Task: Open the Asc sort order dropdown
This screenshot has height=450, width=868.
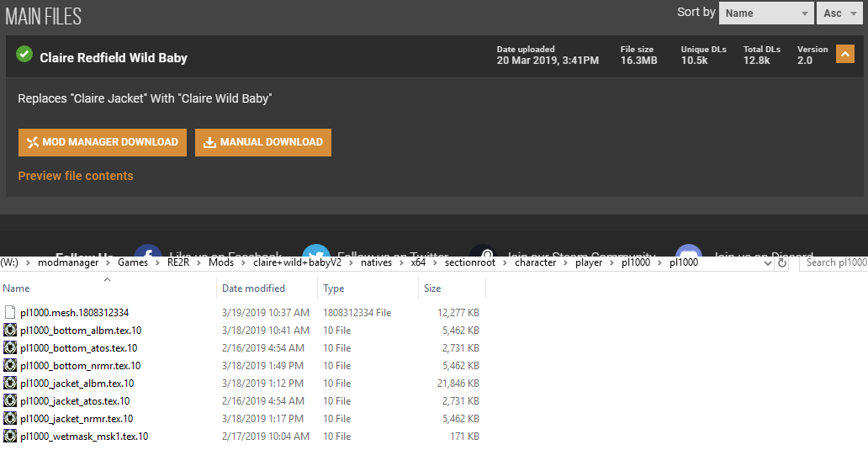Action: [x=839, y=13]
